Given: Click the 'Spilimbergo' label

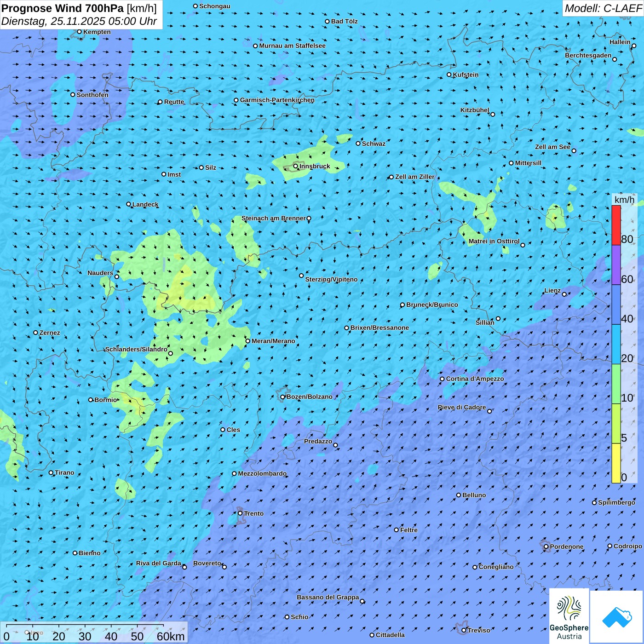Looking at the screenshot, I should click(x=616, y=502).
